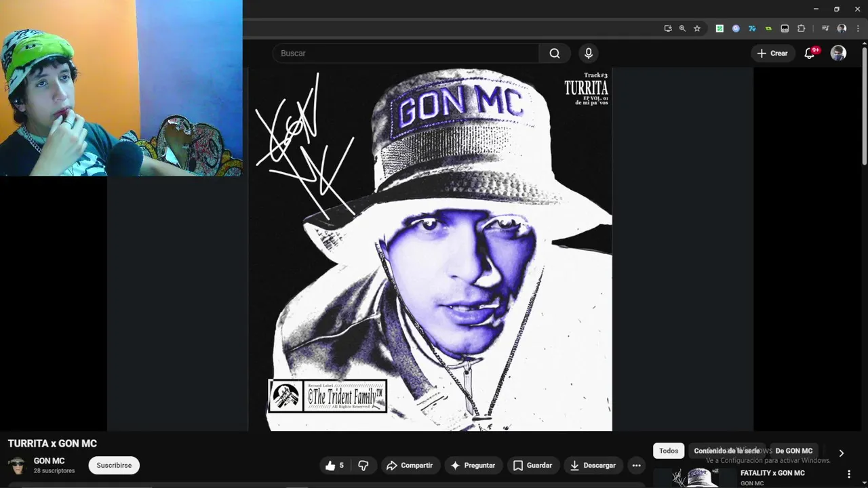This screenshot has height=488, width=868.
Task: Open the YouTube account avatar menu
Action: (838, 53)
